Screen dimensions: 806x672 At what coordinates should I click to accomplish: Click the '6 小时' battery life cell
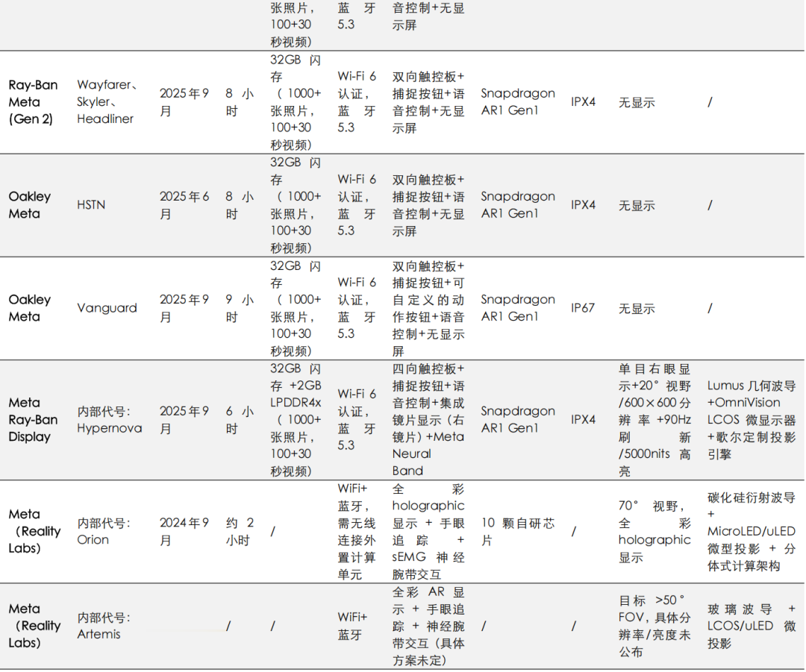click(x=240, y=419)
